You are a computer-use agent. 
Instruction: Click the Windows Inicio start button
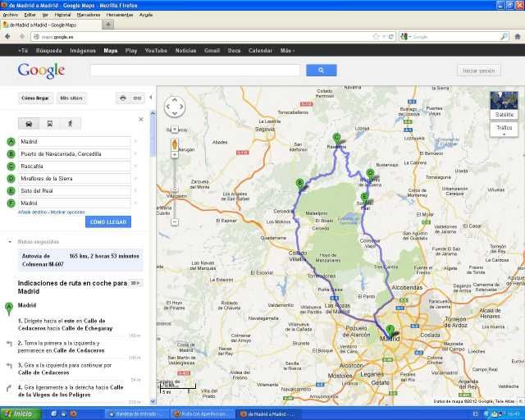(x=18, y=413)
